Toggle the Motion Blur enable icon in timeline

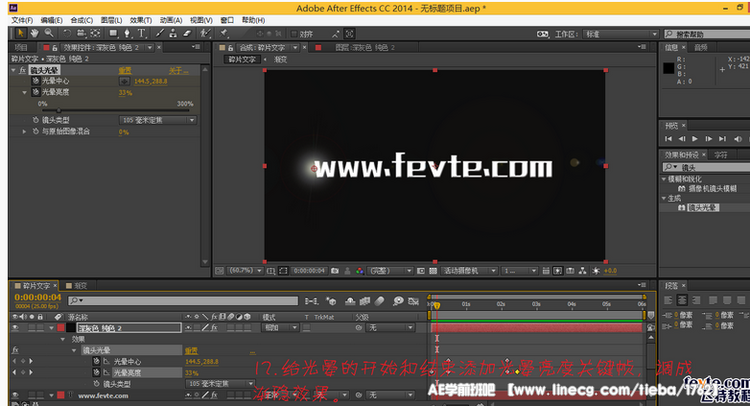click(x=379, y=301)
